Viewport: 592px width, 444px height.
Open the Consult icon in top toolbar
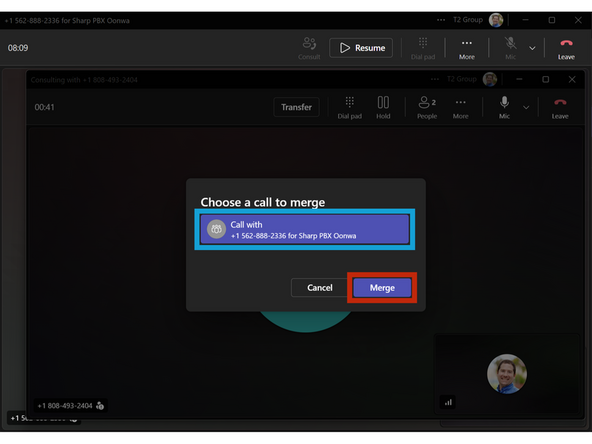(309, 48)
